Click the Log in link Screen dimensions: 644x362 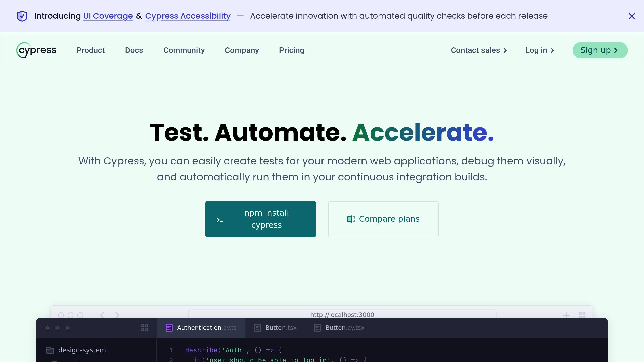540,50
